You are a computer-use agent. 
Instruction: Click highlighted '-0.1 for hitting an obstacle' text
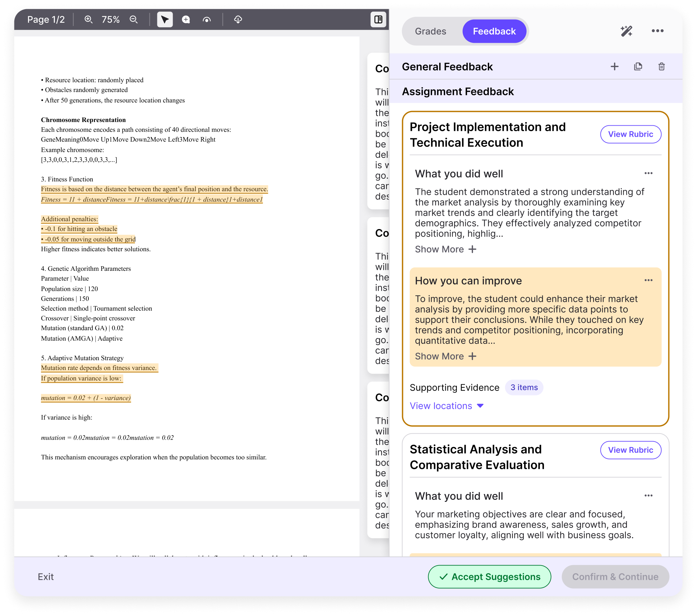[79, 229]
